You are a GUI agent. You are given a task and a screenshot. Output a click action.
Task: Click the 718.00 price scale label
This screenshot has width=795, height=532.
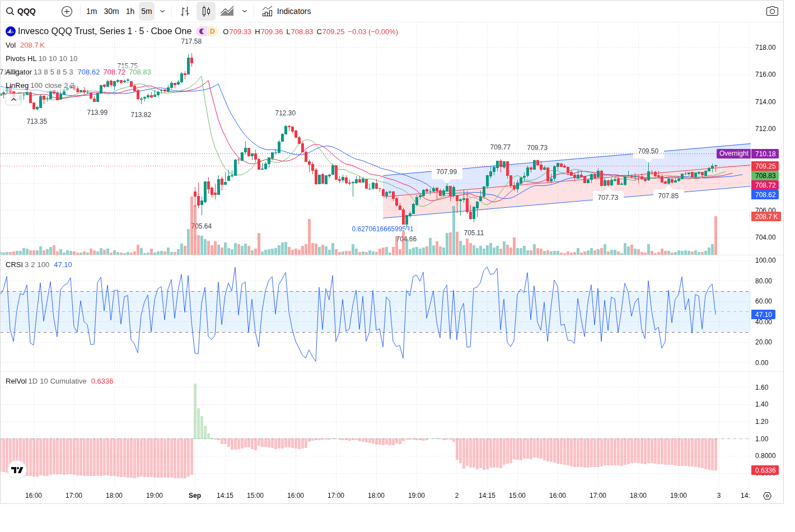click(x=765, y=48)
